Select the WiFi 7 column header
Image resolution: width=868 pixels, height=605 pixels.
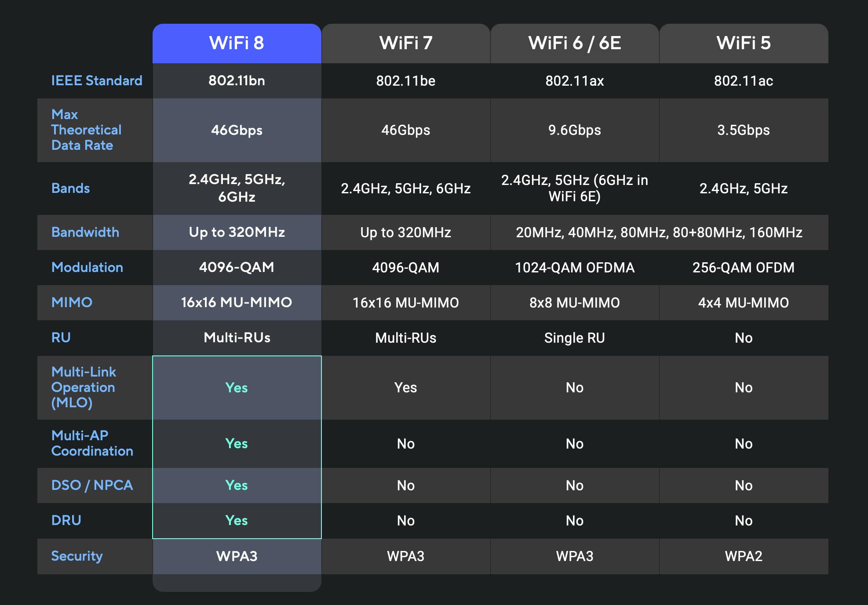(405, 43)
